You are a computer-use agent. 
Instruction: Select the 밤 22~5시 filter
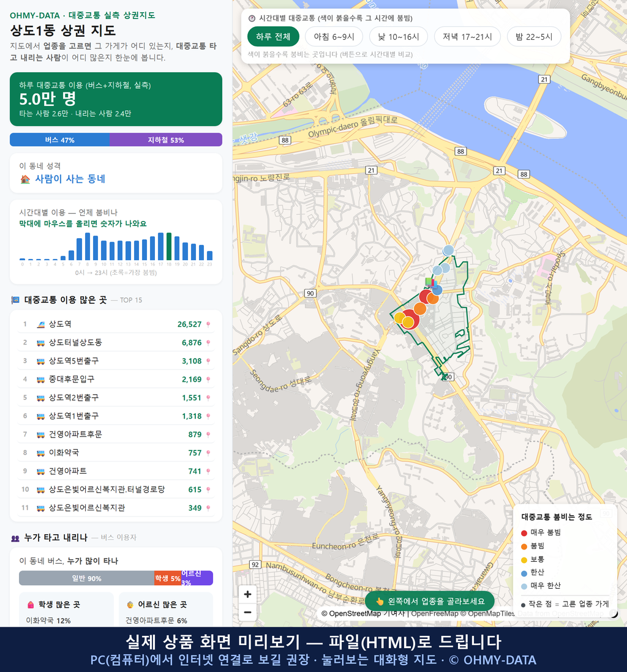pyautogui.click(x=534, y=37)
